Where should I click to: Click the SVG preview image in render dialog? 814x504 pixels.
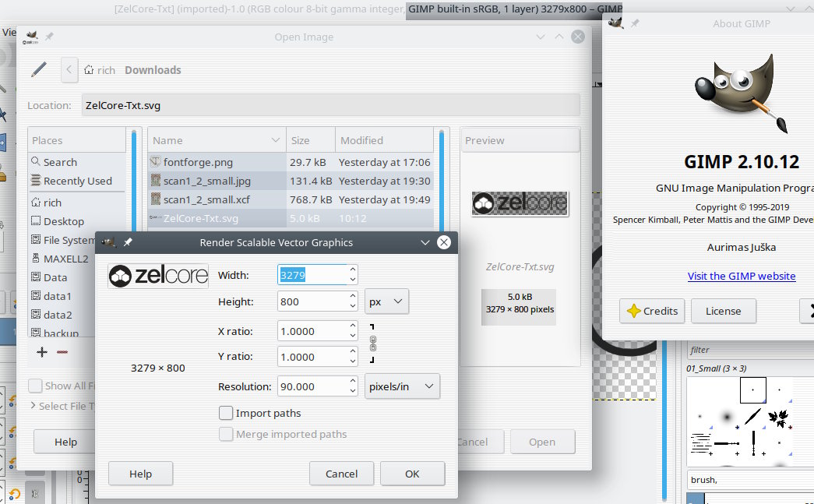[x=158, y=276]
